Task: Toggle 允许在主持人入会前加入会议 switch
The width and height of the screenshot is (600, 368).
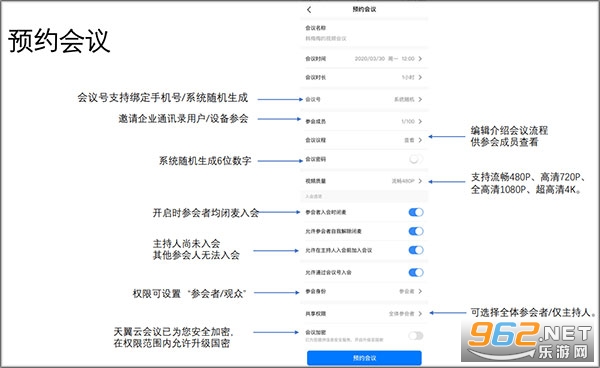Action: click(416, 250)
